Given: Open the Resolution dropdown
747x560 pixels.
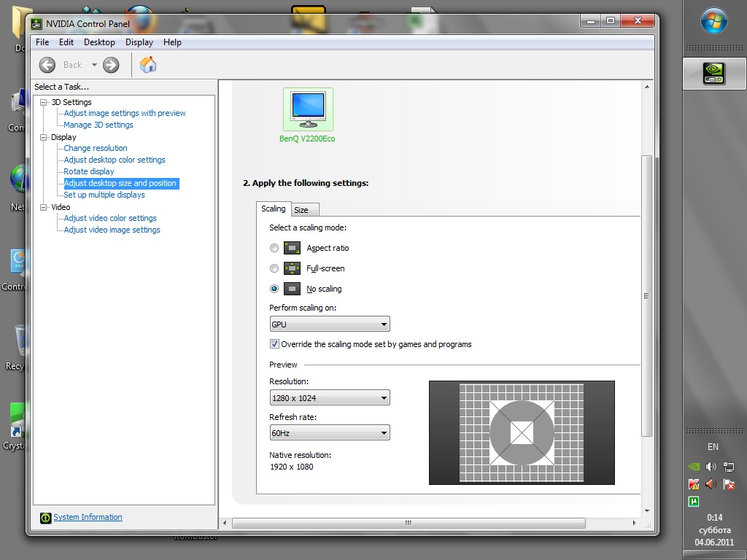Looking at the screenshot, I should (330, 398).
